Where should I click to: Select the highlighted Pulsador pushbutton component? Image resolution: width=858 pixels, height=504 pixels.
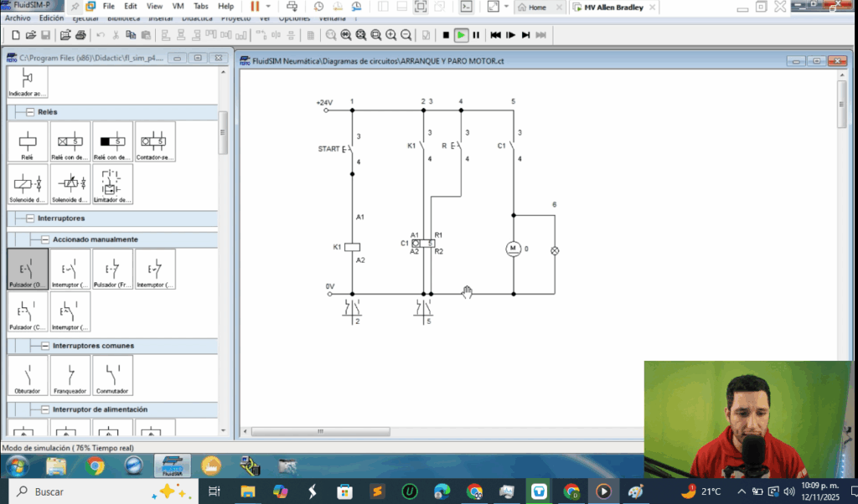click(28, 270)
